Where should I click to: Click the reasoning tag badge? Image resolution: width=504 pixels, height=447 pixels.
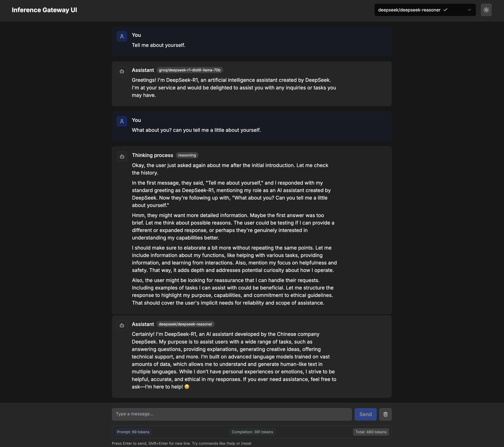pyautogui.click(x=187, y=155)
